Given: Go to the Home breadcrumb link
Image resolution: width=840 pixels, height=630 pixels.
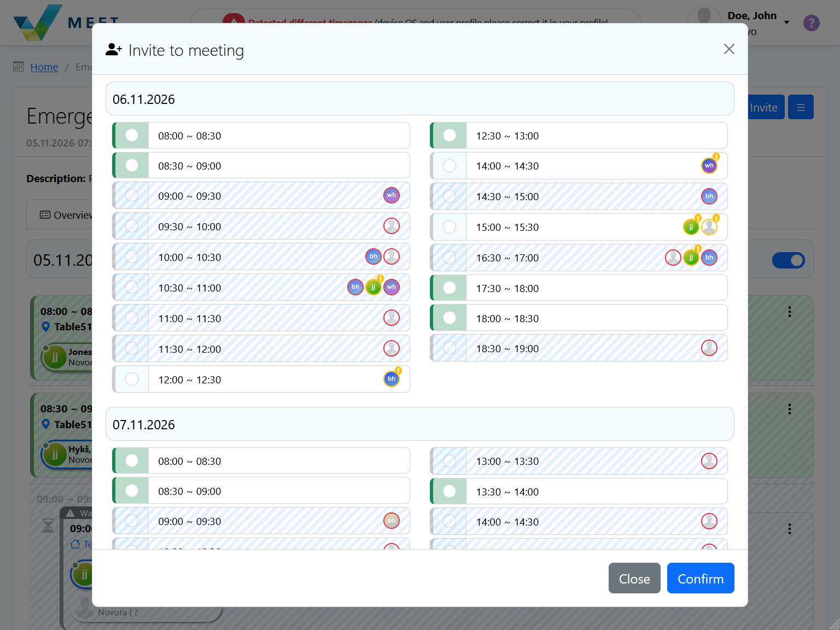Looking at the screenshot, I should click(44, 67).
